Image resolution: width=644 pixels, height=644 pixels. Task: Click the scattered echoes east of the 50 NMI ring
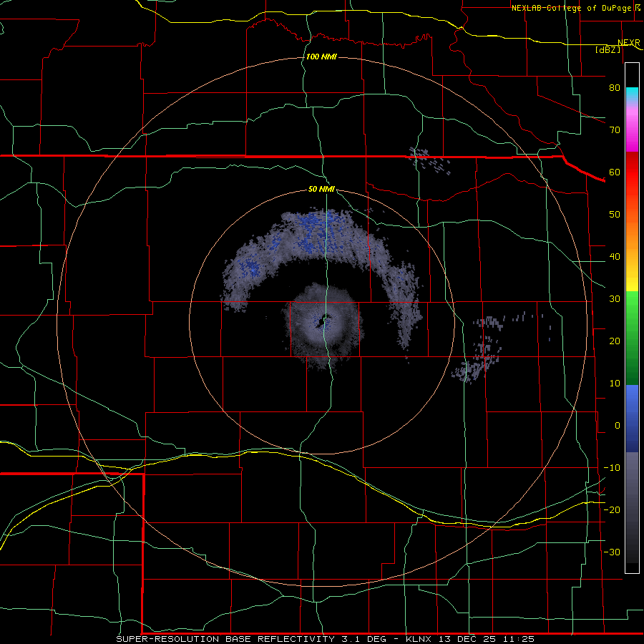[x=479, y=349]
